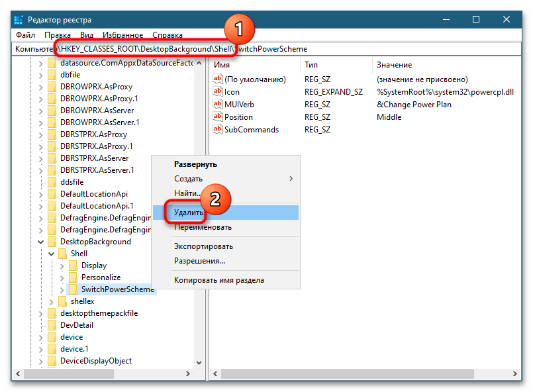Click the DeviceDisplayObject folder icon
The image size is (533, 392).
52,361
